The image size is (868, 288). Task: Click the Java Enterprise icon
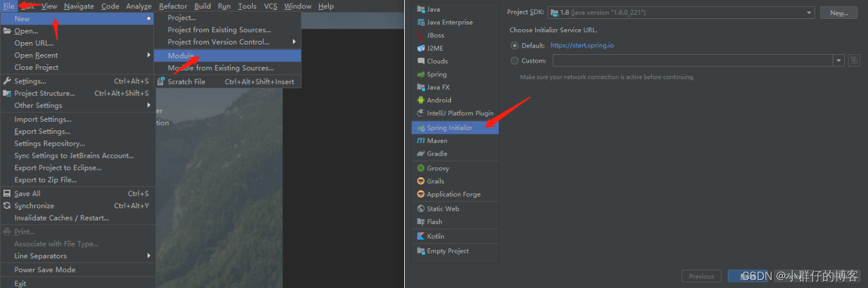click(421, 22)
